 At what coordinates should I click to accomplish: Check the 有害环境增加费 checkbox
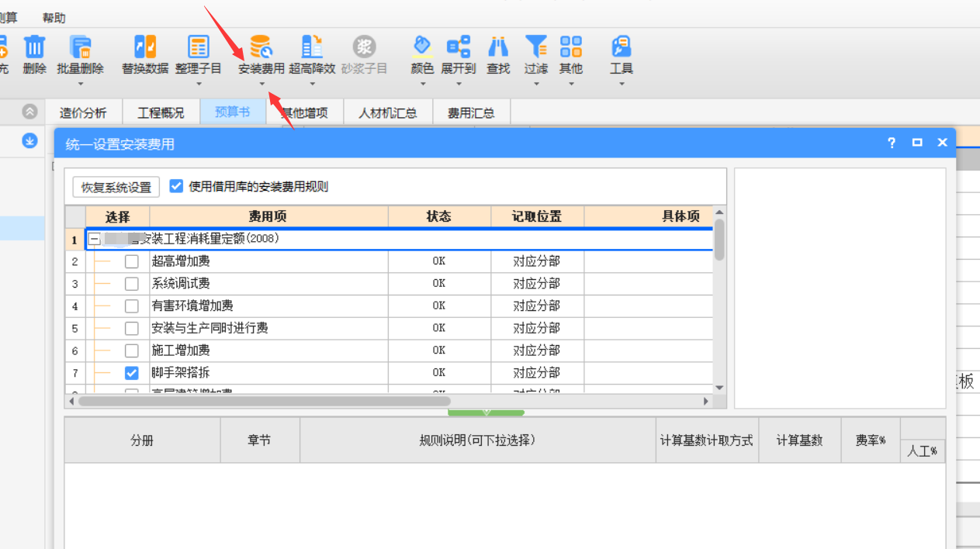pos(132,306)
